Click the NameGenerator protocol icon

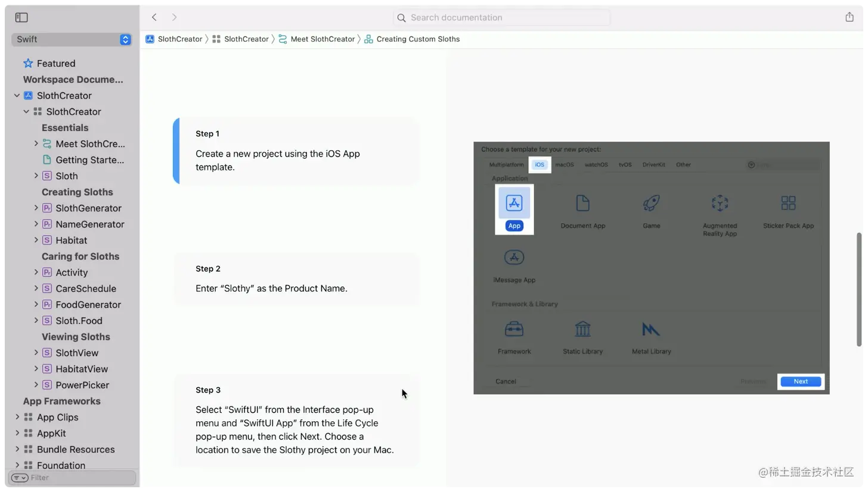point(47,224)
